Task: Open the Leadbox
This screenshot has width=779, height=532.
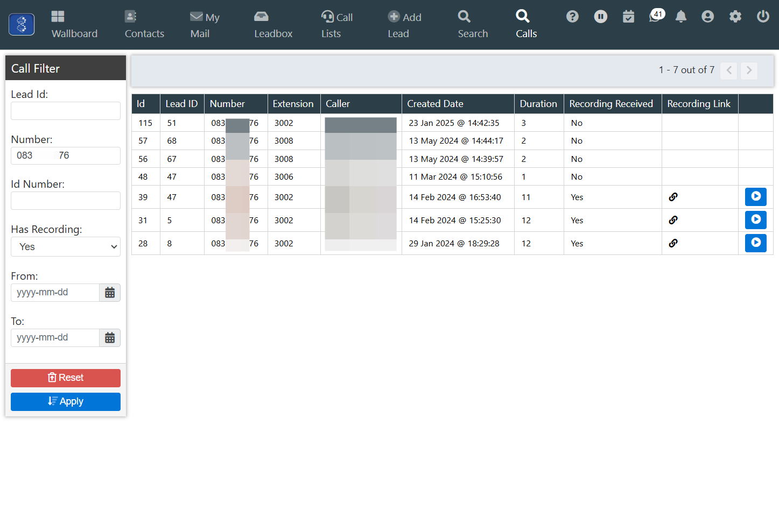Action: click(x=273, y=25)
